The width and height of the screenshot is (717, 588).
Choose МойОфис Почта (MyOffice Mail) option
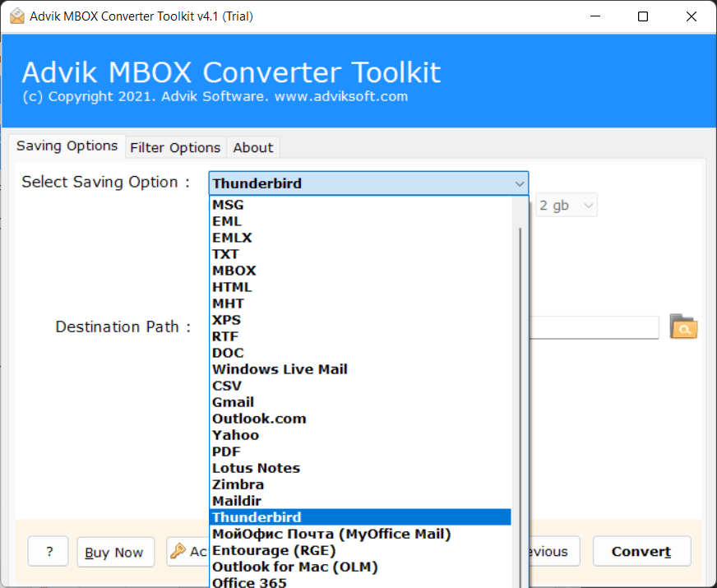coord(360,534)
